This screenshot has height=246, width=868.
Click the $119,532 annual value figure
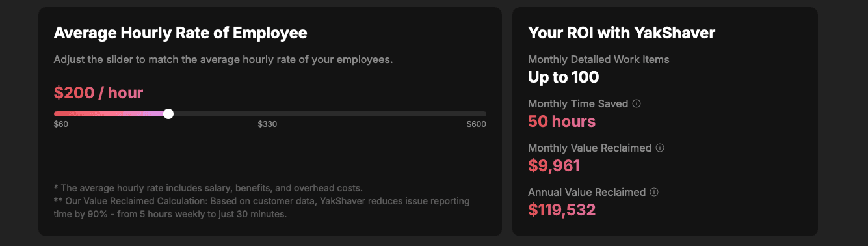(x=562, y=210)
